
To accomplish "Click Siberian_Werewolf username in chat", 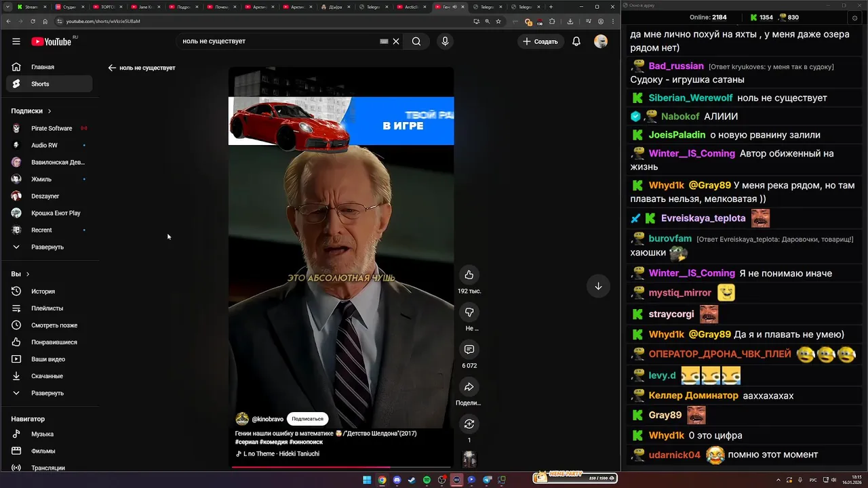I will (690, 98).
